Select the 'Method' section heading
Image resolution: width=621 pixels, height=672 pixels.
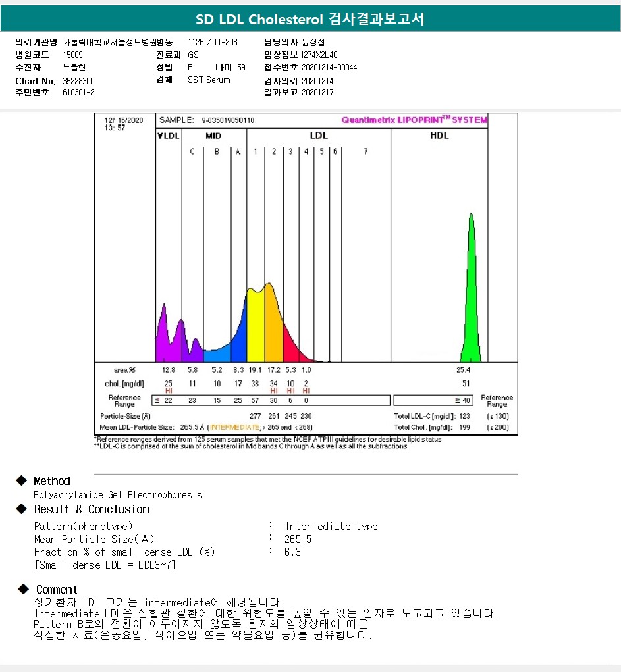52,481
